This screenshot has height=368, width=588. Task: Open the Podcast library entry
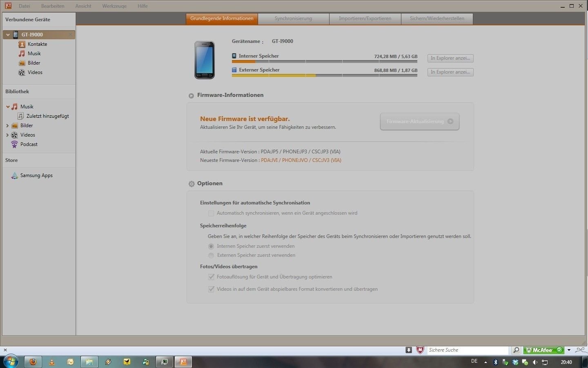click(29, 144)
